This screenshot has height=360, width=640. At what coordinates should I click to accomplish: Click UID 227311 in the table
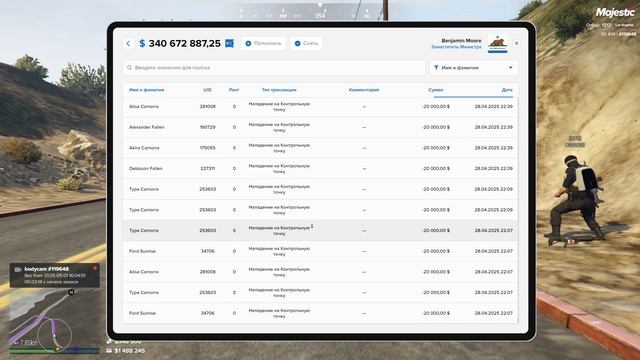pos(207,169)
